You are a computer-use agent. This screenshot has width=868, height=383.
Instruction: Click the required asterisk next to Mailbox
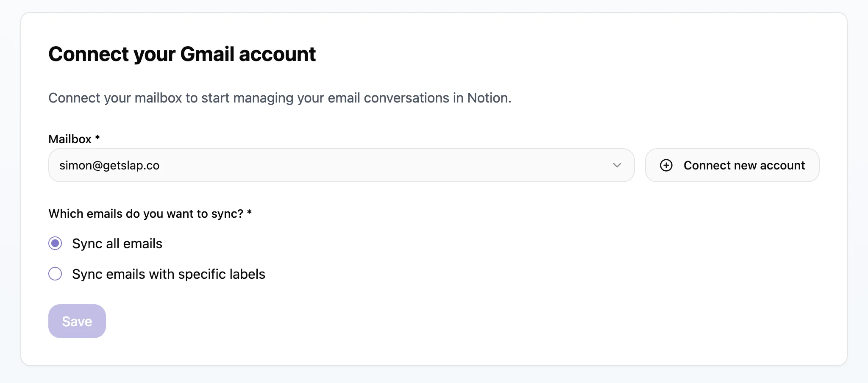coord(97,138)
